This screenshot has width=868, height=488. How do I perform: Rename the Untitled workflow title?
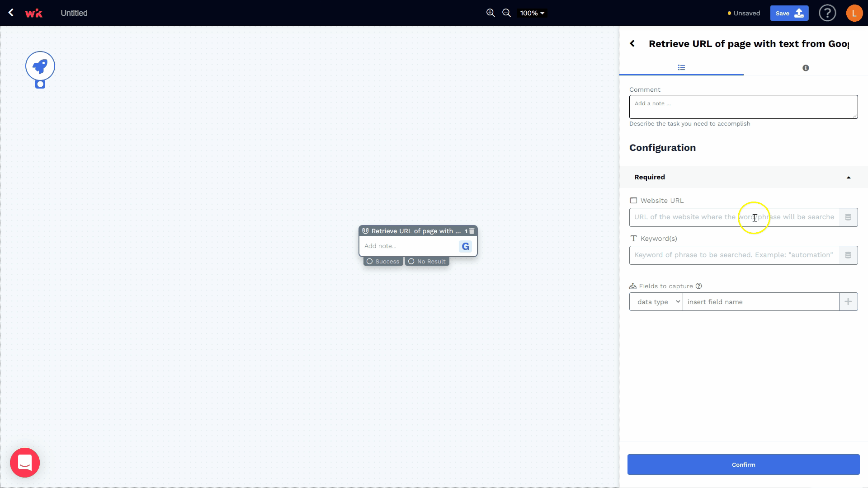(x=74, y=13)
